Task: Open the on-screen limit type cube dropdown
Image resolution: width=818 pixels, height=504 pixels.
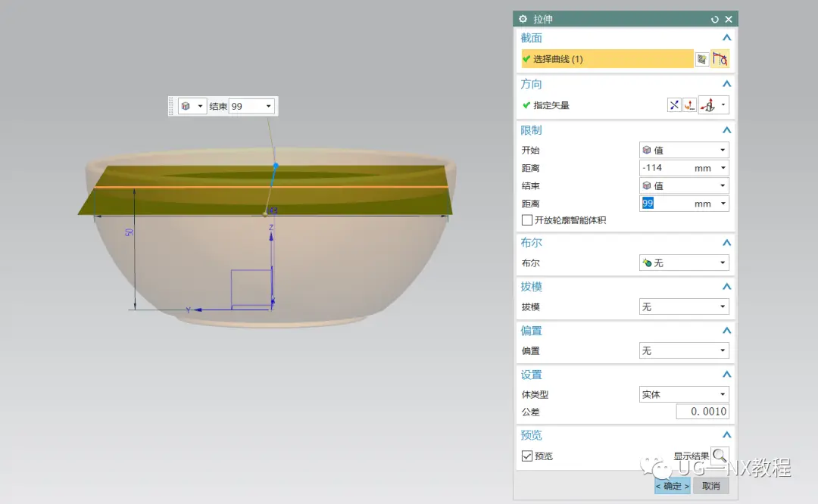Action: 192,107
